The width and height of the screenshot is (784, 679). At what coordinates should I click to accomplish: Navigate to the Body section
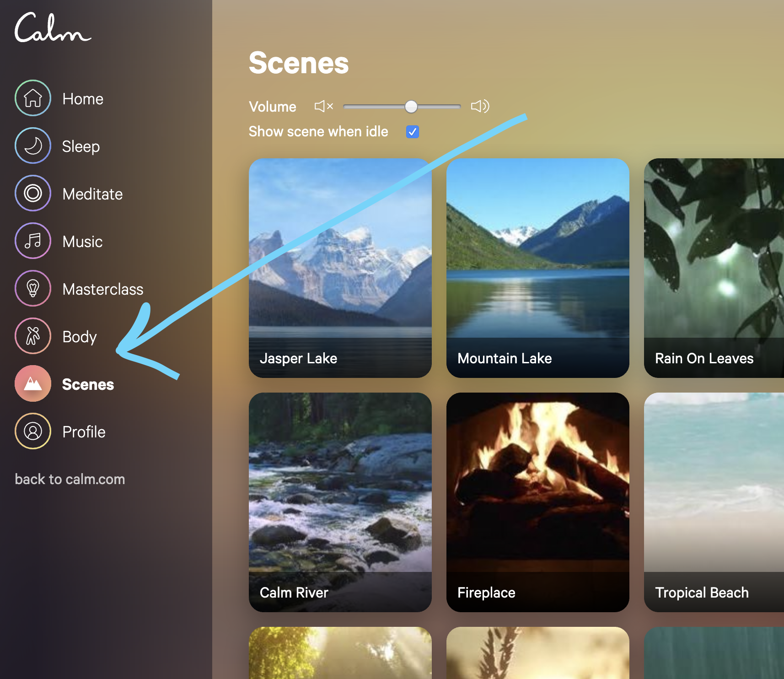80,337
